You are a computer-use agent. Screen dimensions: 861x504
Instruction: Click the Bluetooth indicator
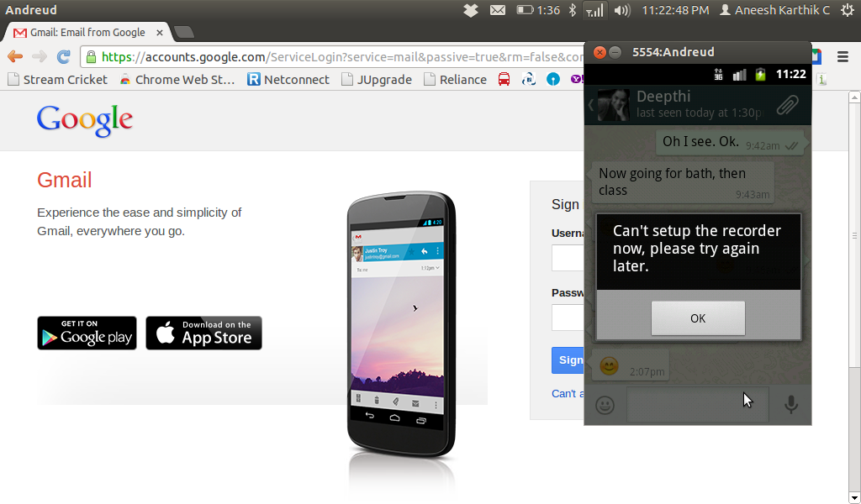click(x=572, y=10)
